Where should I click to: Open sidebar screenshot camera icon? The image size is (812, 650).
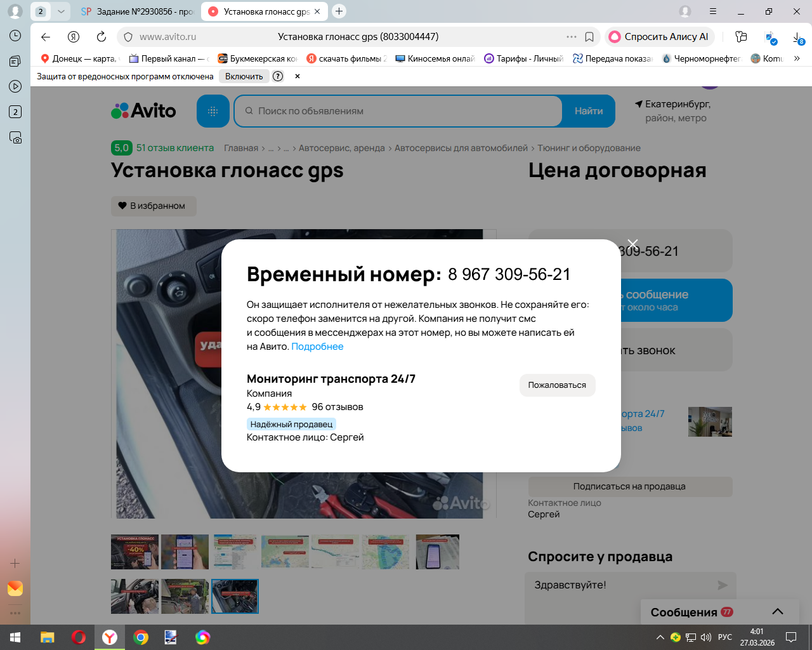tap(15, 137)
